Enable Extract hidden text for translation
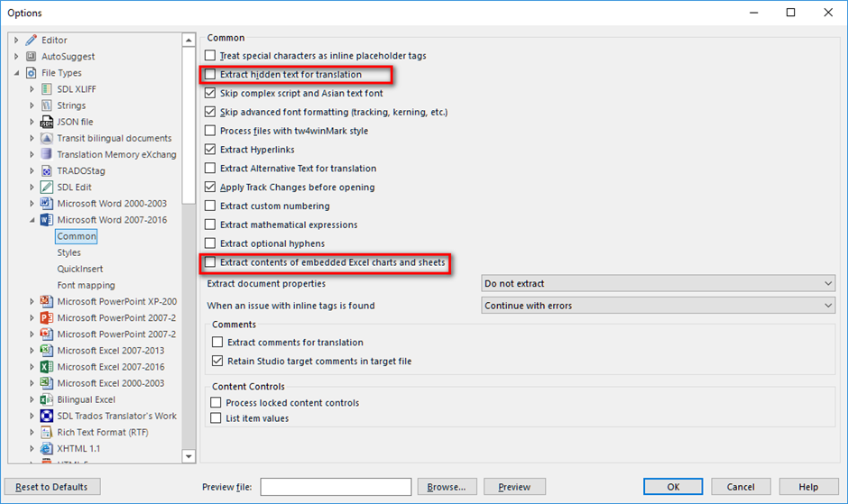848x504 pixels. coord(210,74)
